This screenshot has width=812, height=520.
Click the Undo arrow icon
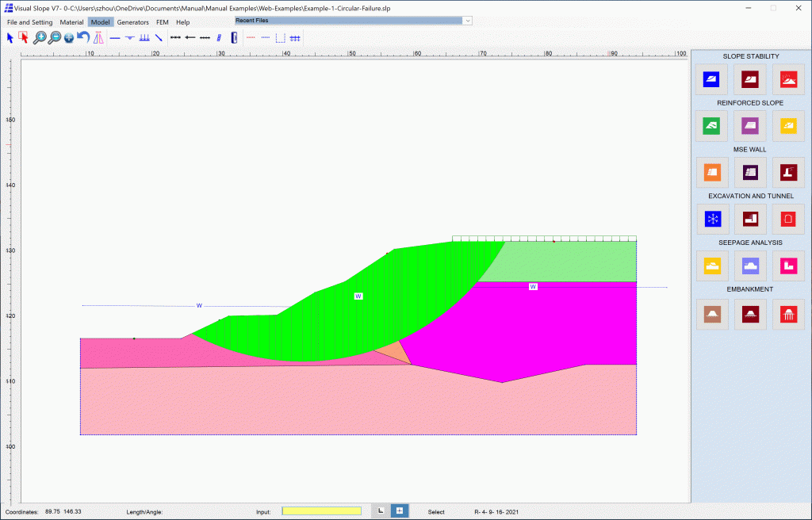pos(82,37)
